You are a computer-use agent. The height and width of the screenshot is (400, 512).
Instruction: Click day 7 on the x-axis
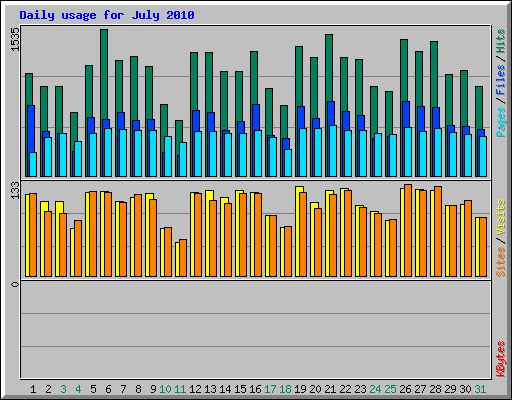123,389
